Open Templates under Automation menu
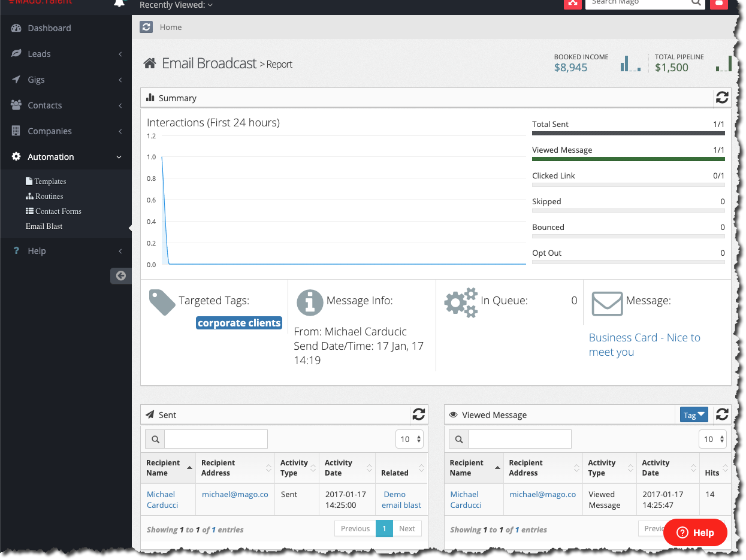The image size is (746, 560). [50, 181]
